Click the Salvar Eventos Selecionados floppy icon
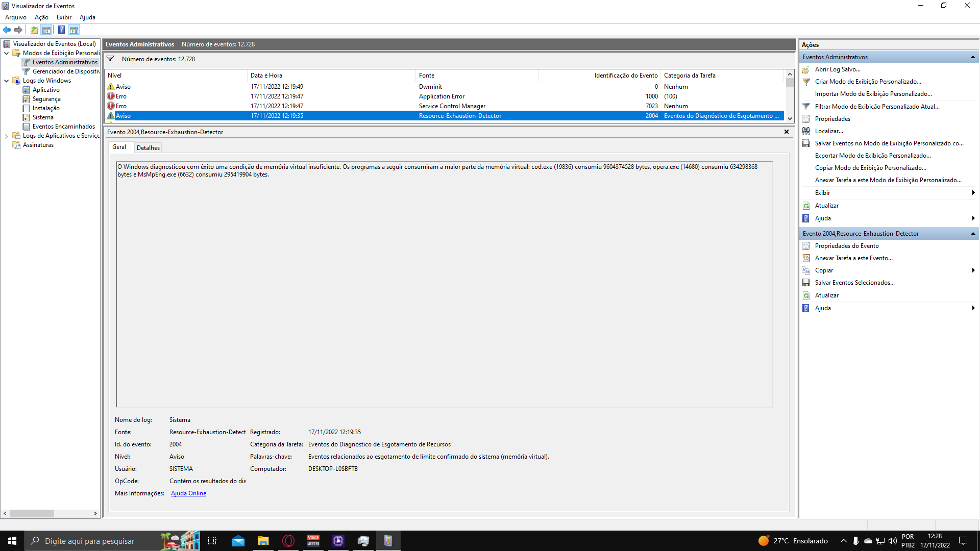This screenshot has height=551, width=980. [x=806, y=283]
